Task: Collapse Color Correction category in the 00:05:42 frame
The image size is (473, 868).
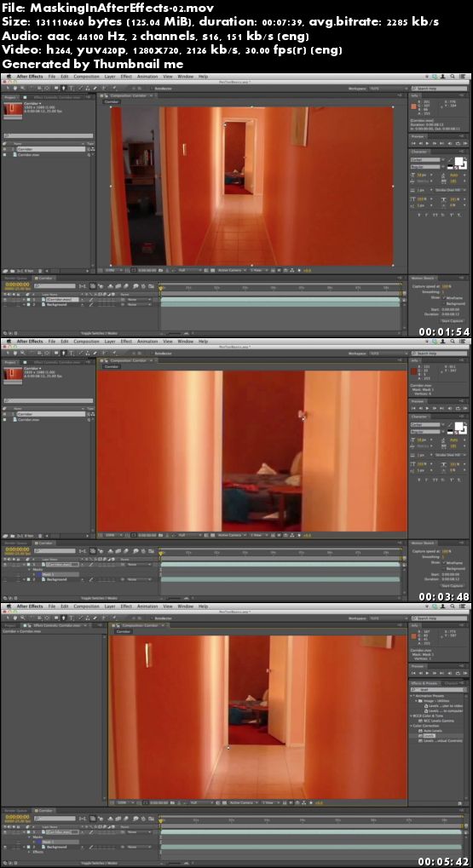Action: 411,726
